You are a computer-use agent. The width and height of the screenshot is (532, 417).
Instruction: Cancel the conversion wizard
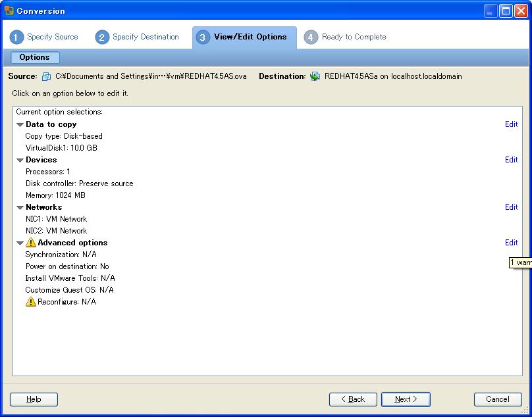pyautogui.click(x=498, y=399)
